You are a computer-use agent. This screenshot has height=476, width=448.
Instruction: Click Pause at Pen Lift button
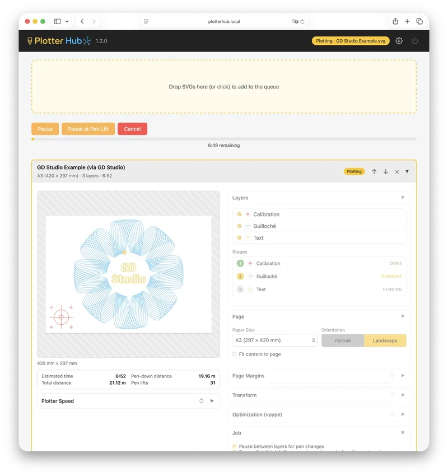tap(88, 129)
